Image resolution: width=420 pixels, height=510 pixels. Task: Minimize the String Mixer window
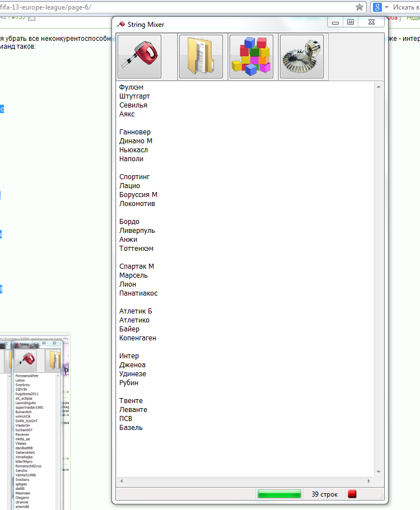tap(335, 22)
